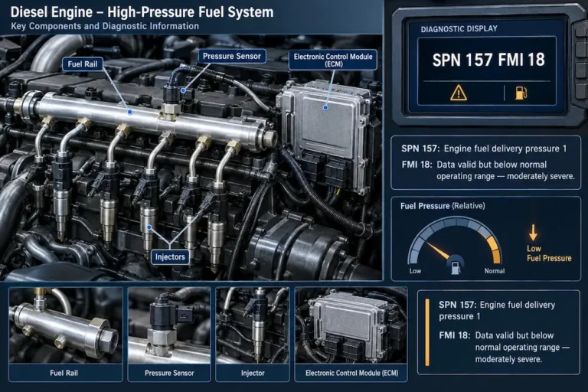This screenshot has width=588, height=392.
Task: Click the 'Low Fuel Pressure' warning text
Action: pos(549,253)
